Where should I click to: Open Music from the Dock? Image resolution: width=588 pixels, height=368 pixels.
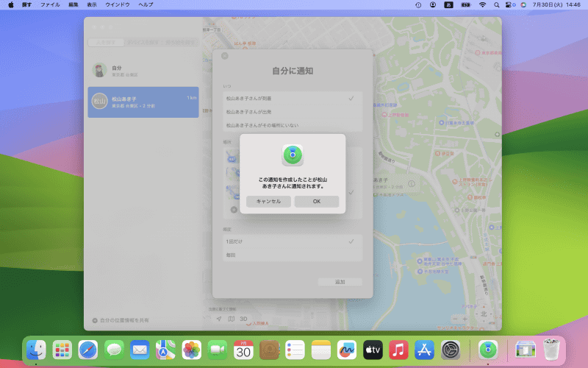(x=398, y=350)
